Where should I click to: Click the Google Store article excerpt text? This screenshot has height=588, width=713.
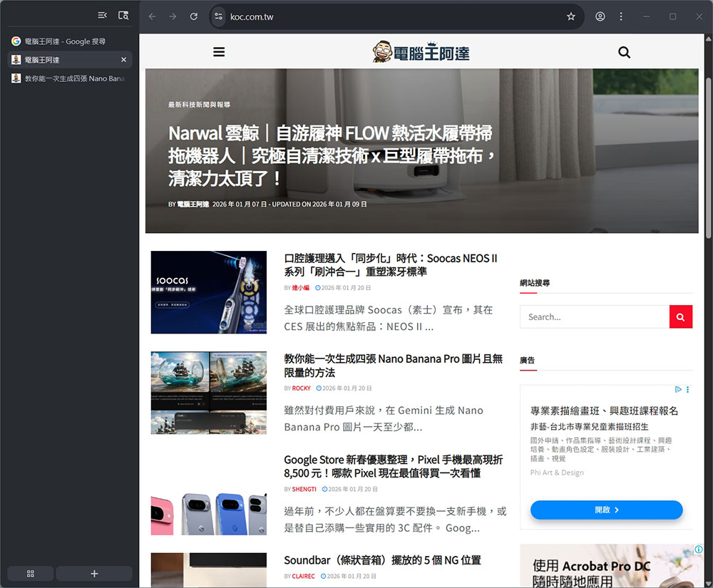point(395,520)
